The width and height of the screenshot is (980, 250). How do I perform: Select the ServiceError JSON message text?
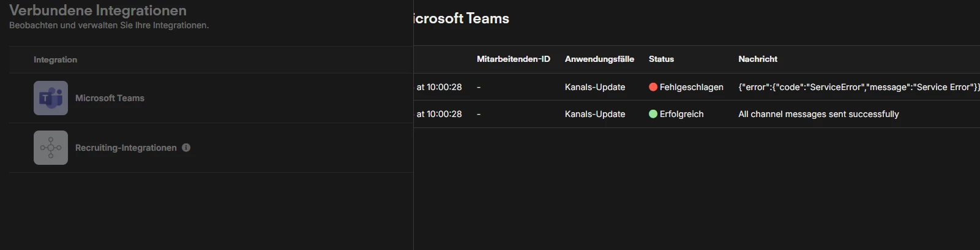(858, 87)
